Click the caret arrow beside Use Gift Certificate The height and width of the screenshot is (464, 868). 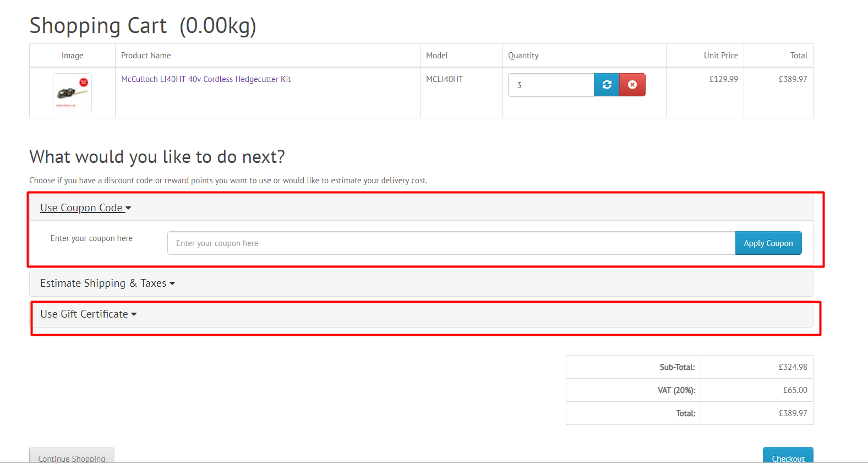[134, 314]
